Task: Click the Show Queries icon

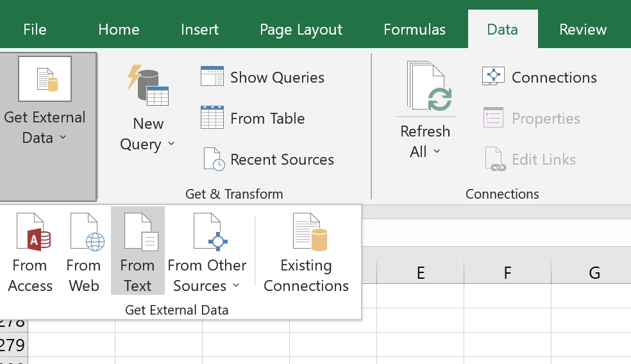Action: 212,78
